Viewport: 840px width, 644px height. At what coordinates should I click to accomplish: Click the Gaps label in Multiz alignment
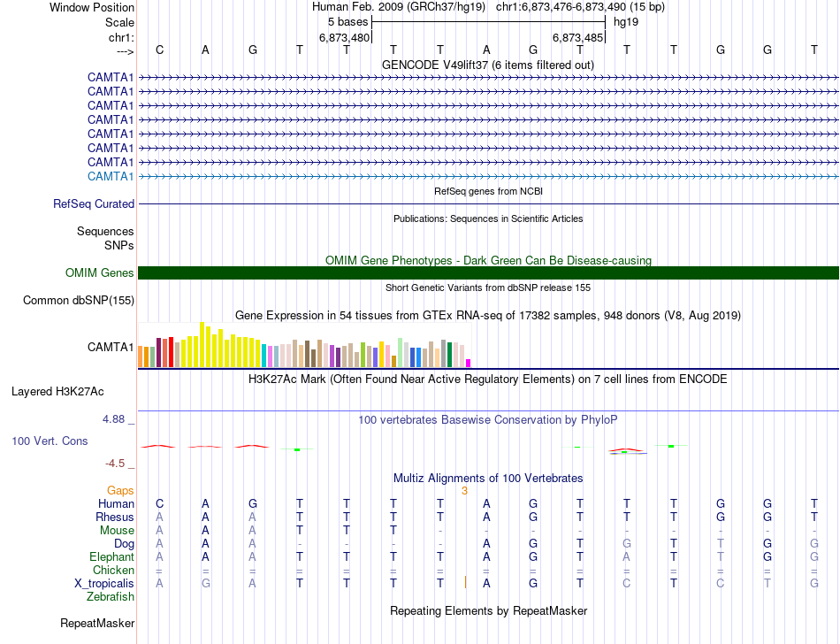(120, 491)
